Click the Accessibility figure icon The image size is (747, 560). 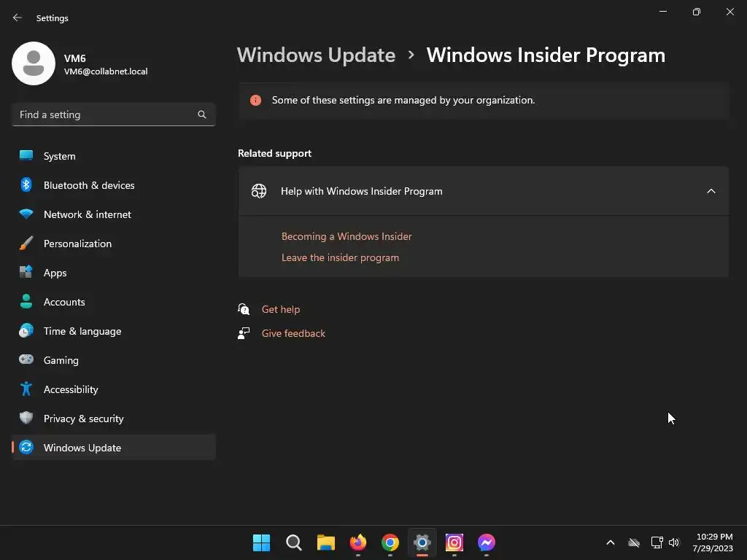(26, 389)
